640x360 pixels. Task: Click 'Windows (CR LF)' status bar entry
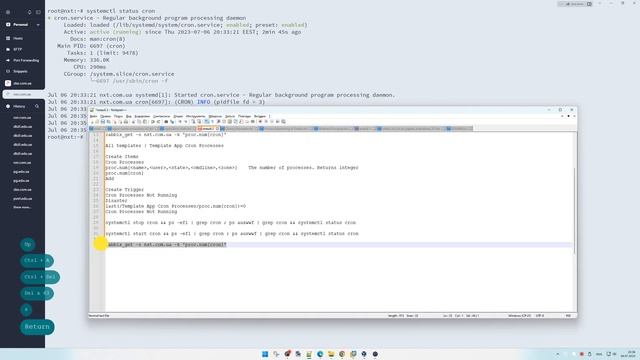pos(520,316)
